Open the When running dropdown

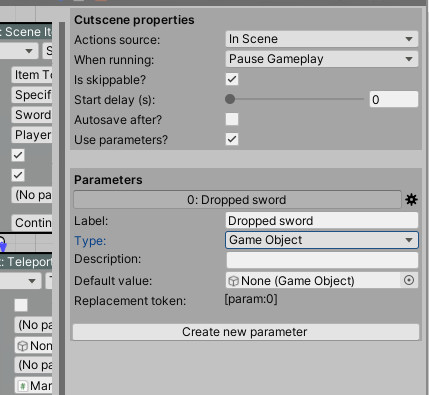[x=322, y=59]
